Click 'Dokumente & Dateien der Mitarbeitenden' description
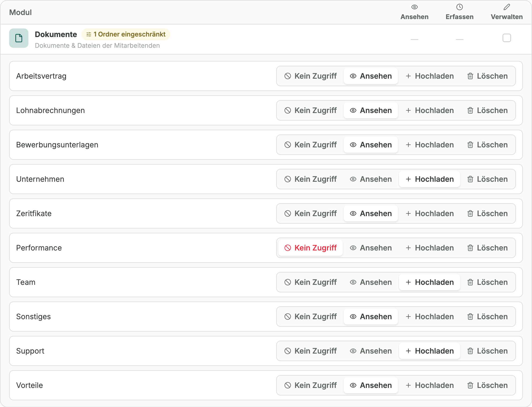Image resolution: width=532 pixels, height=407 pixels. [97, 46]
